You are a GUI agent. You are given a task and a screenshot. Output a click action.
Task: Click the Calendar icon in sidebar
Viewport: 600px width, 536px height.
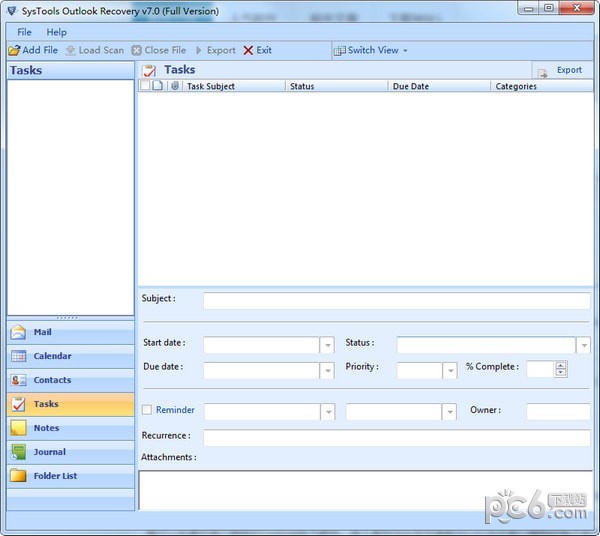[18, 356]
